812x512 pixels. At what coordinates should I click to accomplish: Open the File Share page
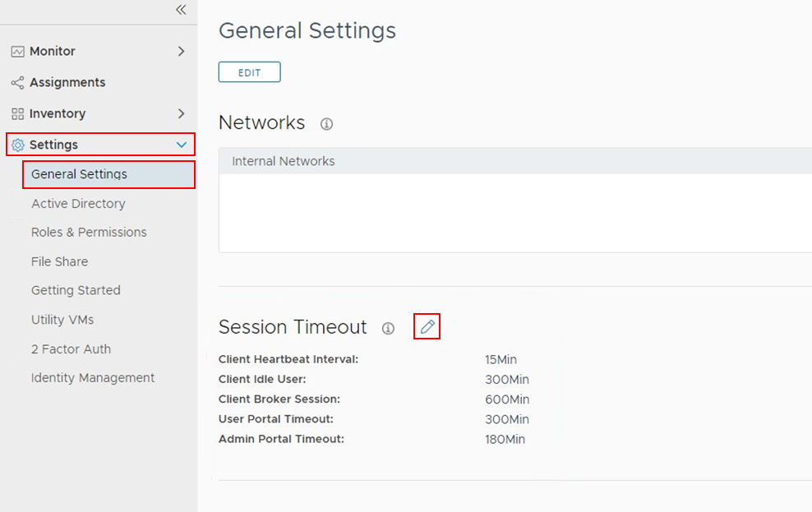coord(59,262)
